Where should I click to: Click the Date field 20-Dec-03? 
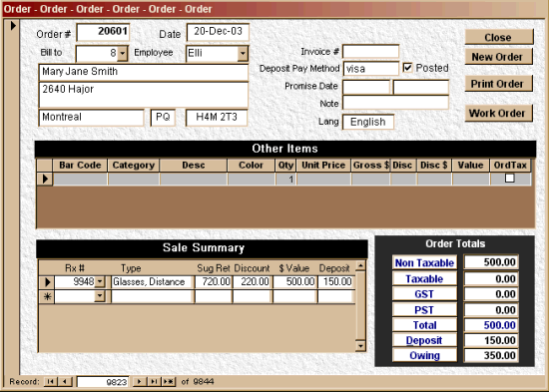pyautogui.click(x=218, y=32)
